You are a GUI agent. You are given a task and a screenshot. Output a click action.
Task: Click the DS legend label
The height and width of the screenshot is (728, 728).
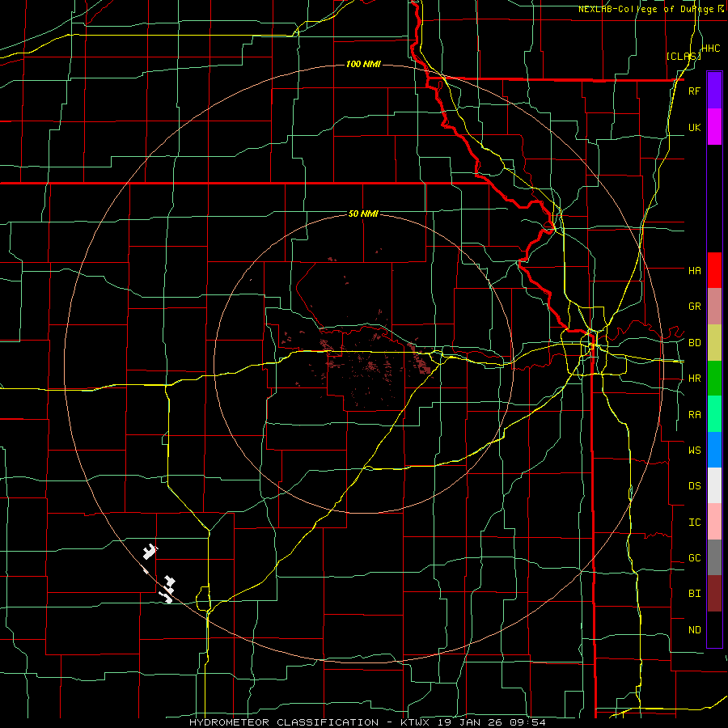(x=694, y=486)
